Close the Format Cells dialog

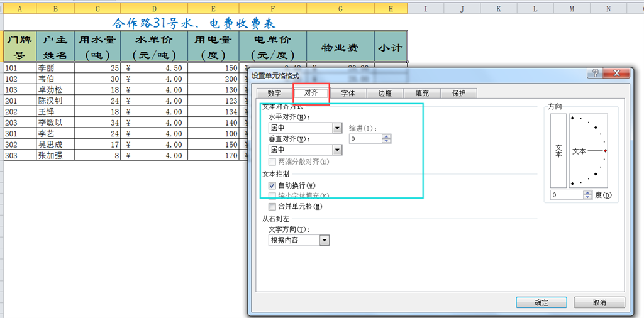[x=616, y=74]
